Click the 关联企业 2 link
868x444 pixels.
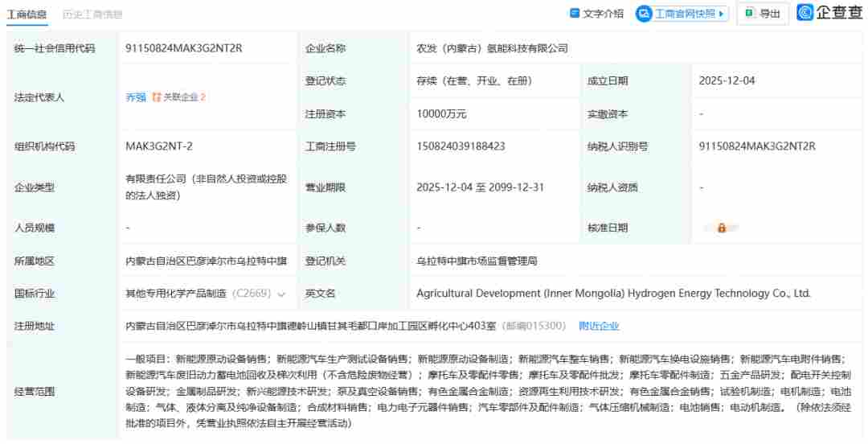point(184,97)
